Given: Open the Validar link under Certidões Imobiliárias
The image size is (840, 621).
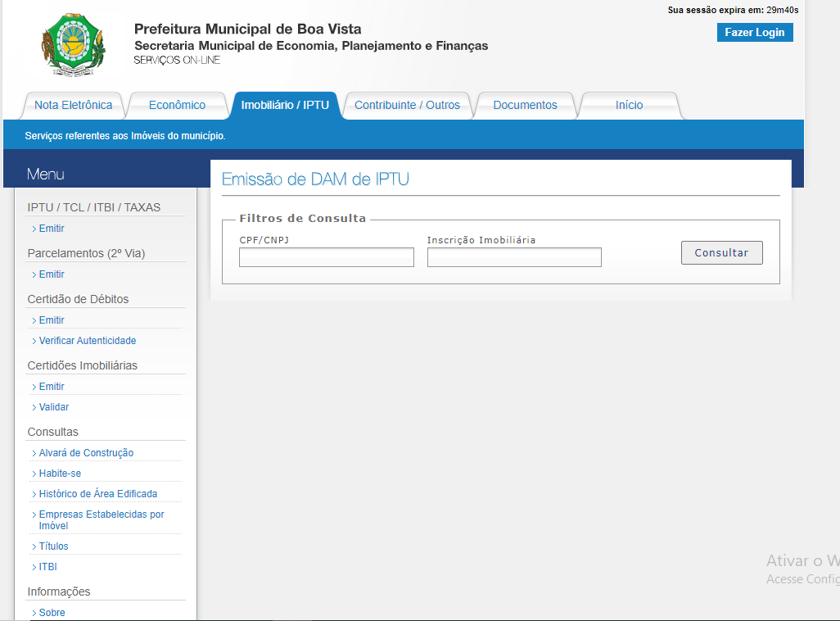Looking at the screenshot, I should 54,407.
